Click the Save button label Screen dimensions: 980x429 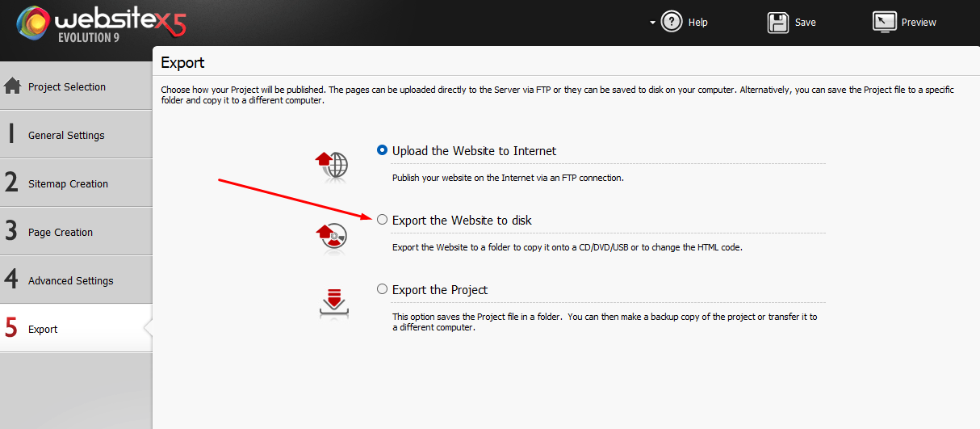coord(806,23)
